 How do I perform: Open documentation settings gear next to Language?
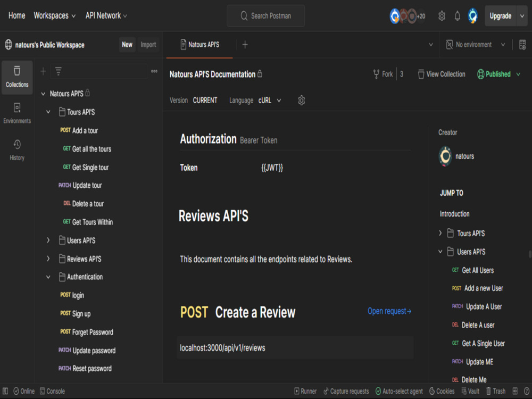coord(301,100)
